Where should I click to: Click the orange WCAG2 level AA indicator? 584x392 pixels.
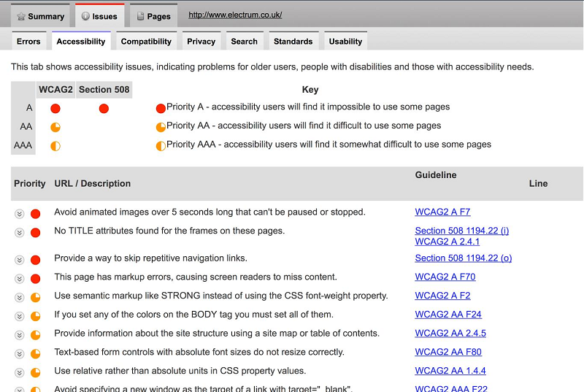pos(55,127)
